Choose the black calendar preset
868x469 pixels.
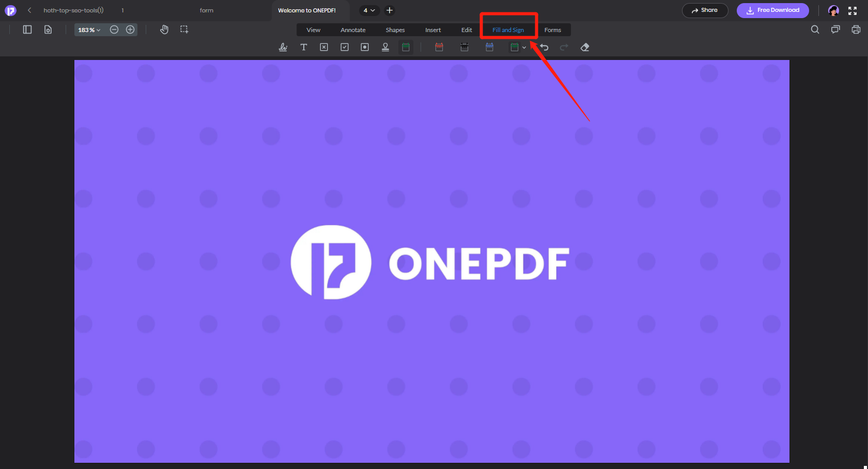(464, 47)
